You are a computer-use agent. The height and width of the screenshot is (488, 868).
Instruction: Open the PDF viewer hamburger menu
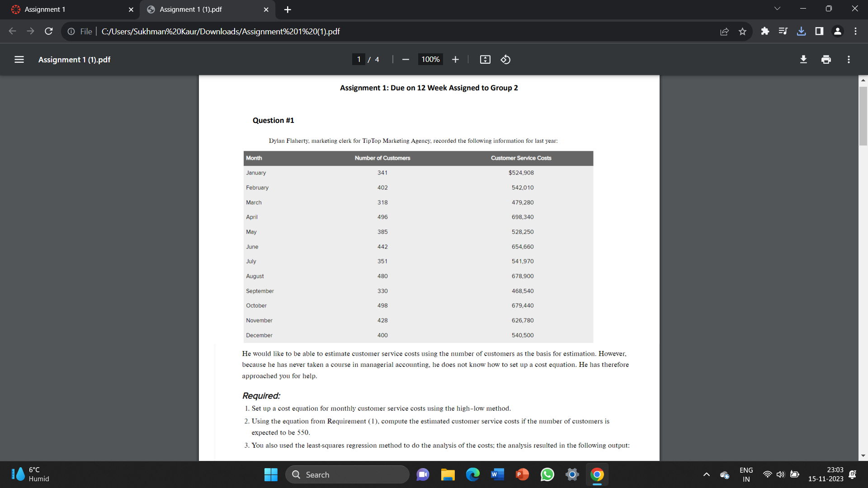tap(19, 59)
